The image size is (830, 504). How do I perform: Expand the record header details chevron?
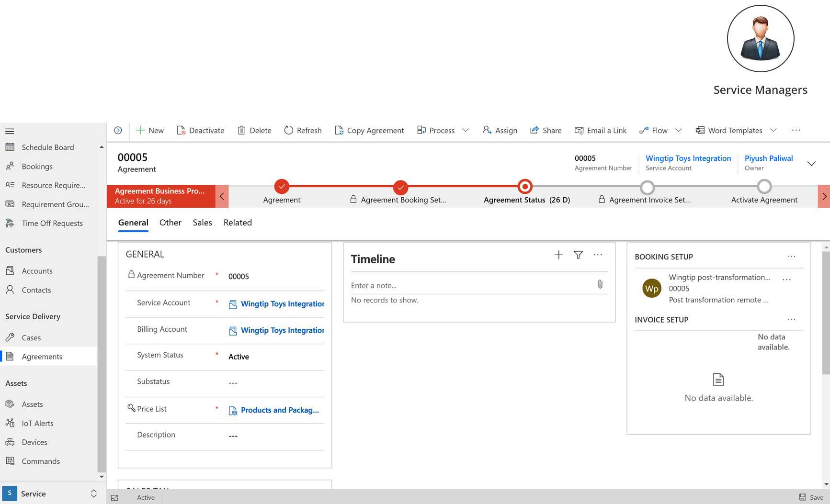[x=811, y=163]
